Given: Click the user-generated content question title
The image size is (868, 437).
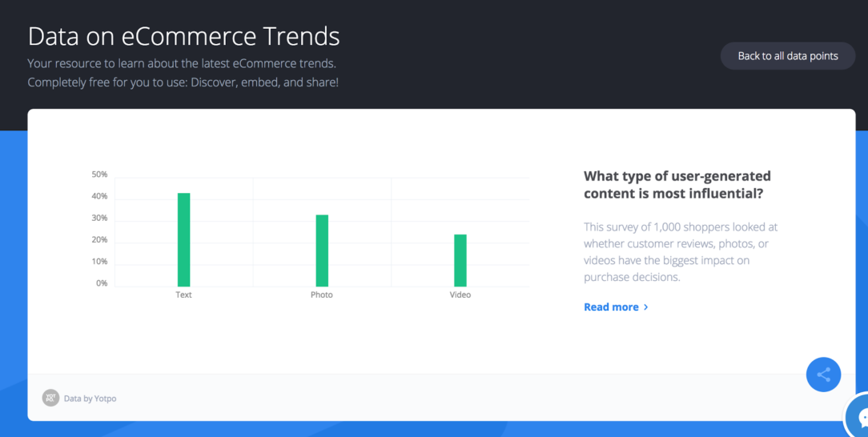Looking at the screenshot, I should pos(677,185).
